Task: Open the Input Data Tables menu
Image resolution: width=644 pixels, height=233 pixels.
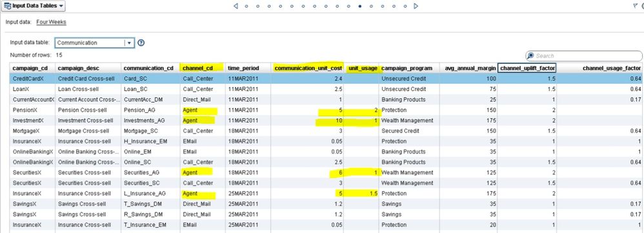Action: click(33, 6)
